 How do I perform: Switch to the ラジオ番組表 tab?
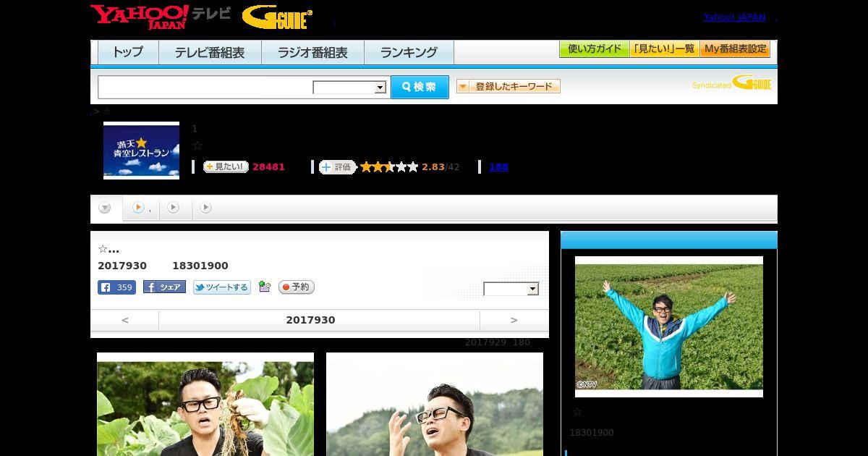[x=312, y=53]
